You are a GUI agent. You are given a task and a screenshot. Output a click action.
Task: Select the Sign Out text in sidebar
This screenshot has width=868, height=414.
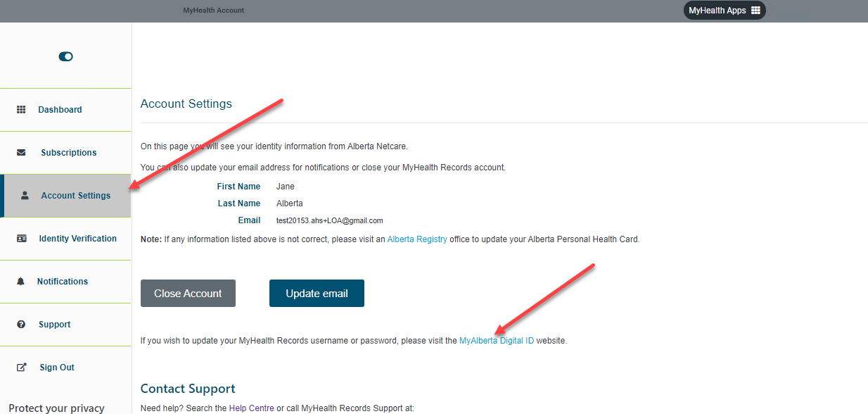(x=57, y=368)
